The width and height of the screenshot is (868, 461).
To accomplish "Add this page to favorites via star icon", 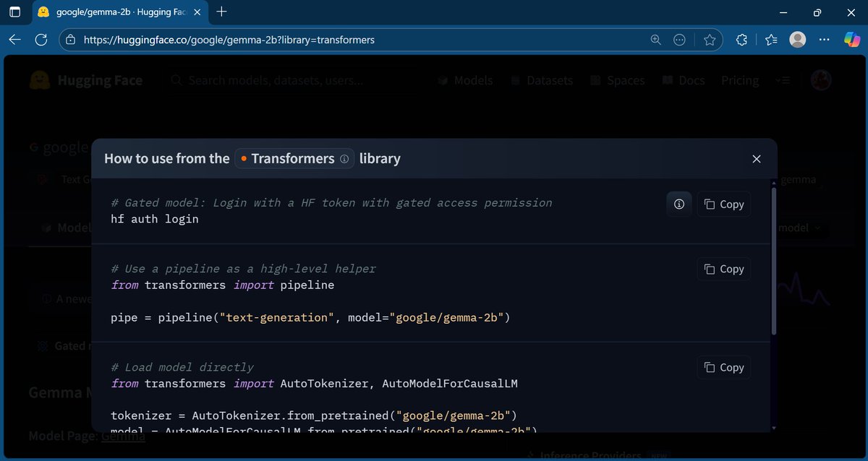I will click(x=710, y=40).
